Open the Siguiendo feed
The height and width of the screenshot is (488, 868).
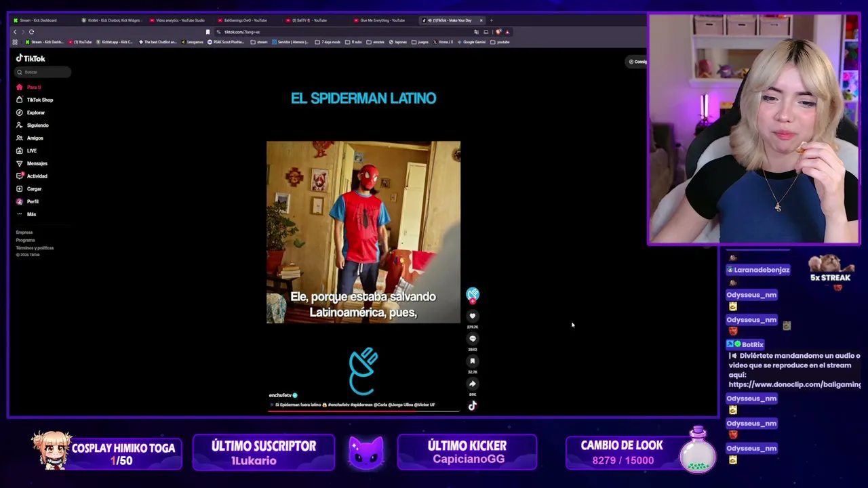pyautogui.click(x=38, y=125)
